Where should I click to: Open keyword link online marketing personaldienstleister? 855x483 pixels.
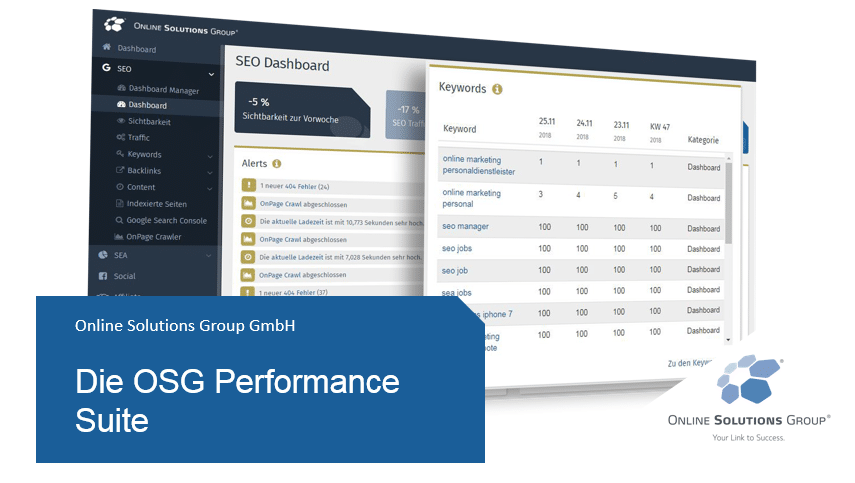(x=478, y=165)
